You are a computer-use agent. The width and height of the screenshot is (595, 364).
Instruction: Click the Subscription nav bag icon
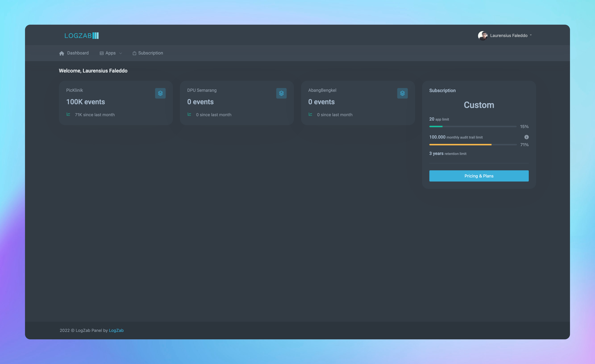134,53
